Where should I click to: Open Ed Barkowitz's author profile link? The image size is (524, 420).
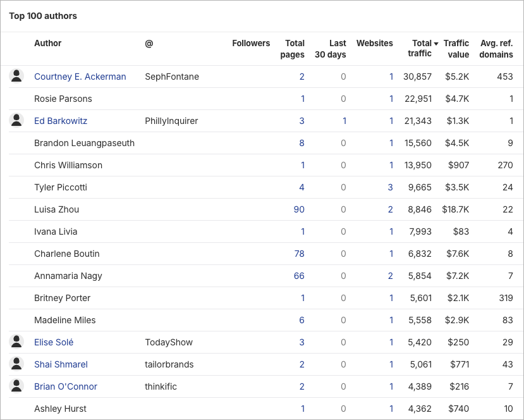point(61,120)
